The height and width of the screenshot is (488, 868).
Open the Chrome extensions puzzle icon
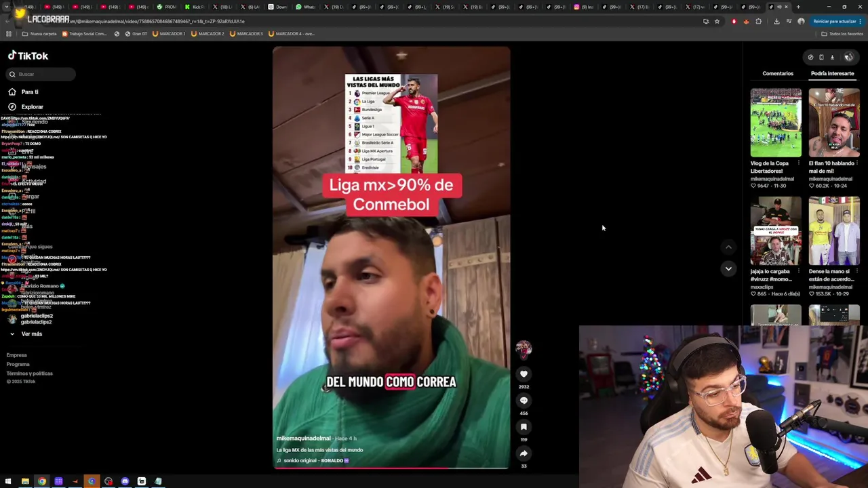(x=758, y=21)
